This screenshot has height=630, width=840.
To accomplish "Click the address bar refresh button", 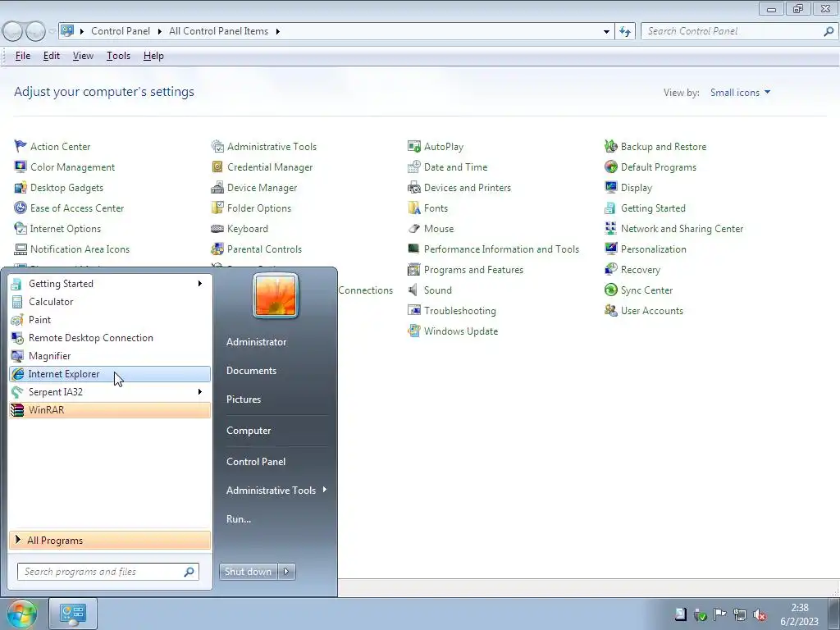I will pos(625,31).
